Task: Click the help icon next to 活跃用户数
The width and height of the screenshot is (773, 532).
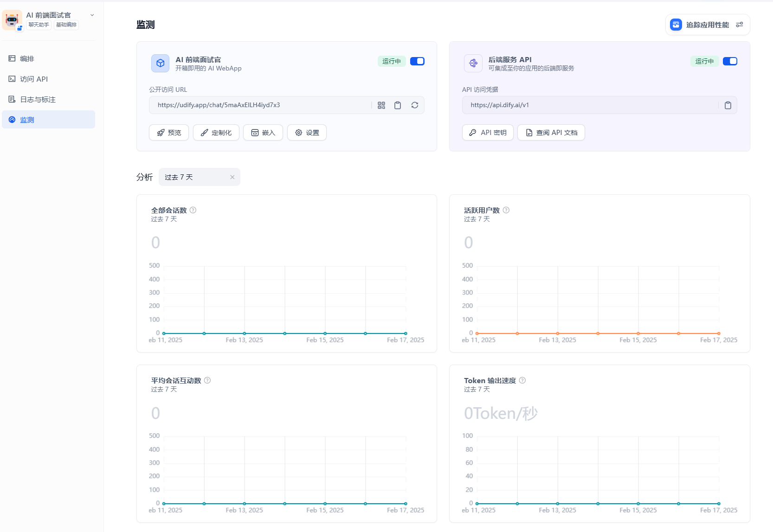Action: pos(506,210)
